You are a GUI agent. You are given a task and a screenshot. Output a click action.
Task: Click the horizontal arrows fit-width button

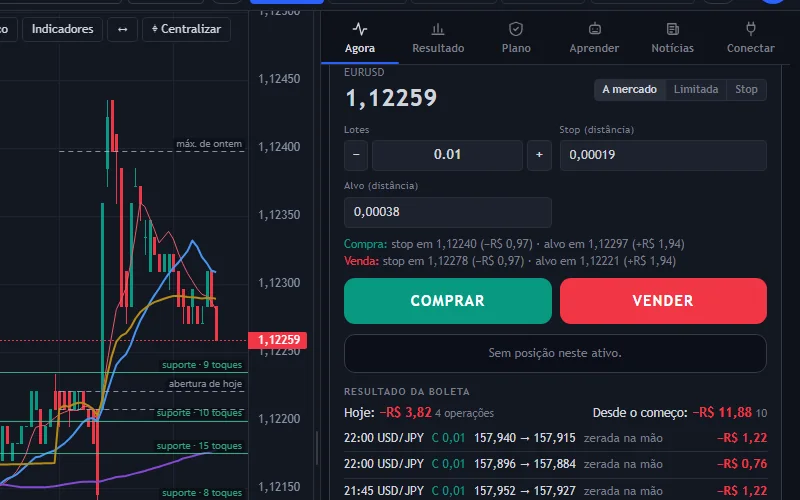122,29
